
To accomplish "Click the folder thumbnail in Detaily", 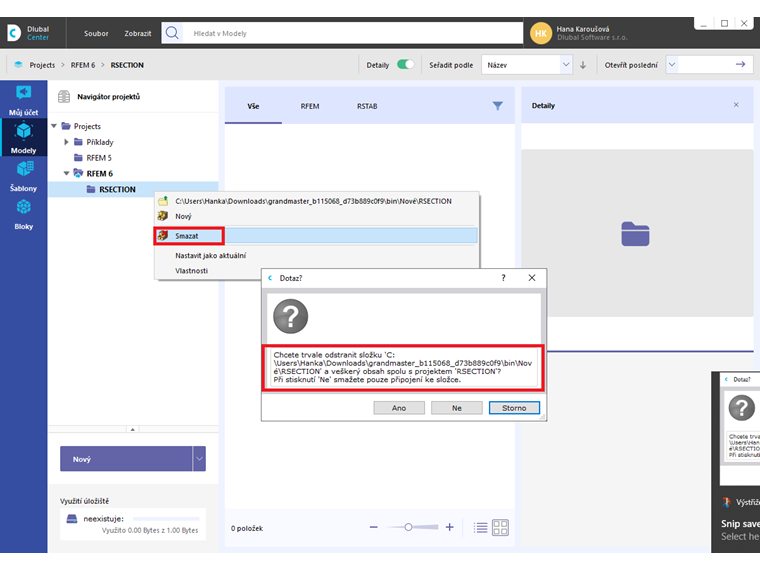I will pos(635,234).
